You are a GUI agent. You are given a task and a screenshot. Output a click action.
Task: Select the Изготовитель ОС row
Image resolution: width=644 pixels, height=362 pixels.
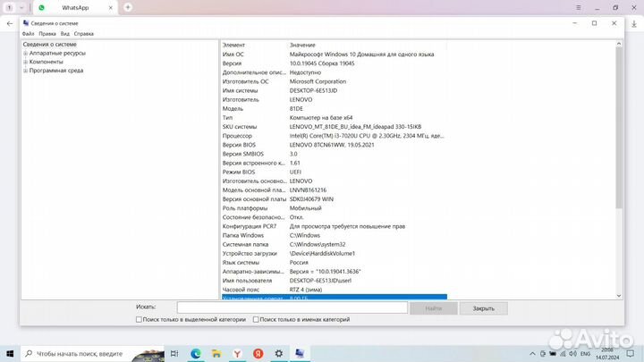tap(334, 81)
